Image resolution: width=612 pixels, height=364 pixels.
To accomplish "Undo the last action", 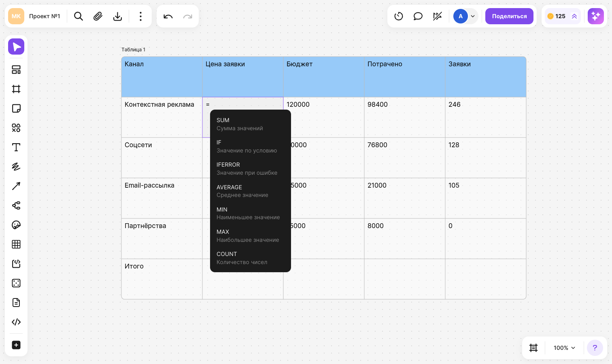I will (x=168, y=16).
